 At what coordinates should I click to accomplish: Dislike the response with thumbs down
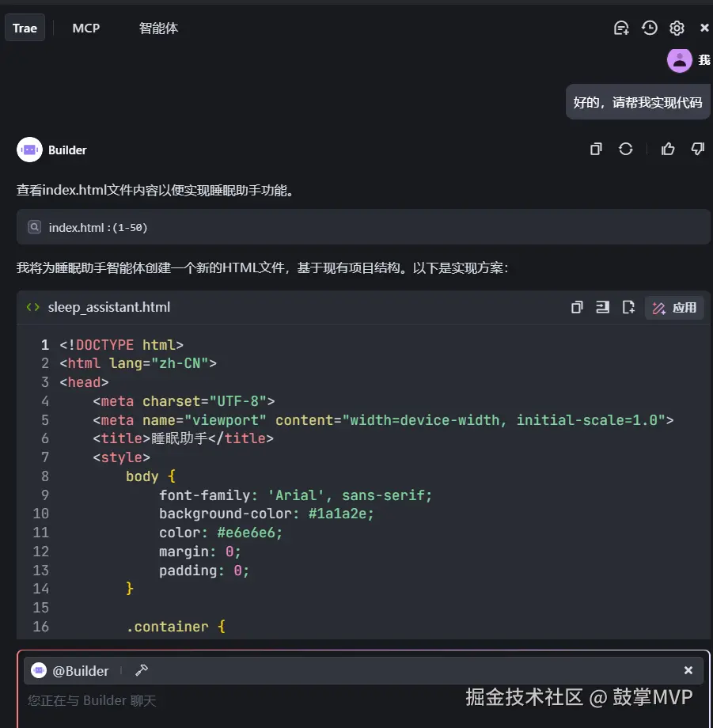(698, 149)
